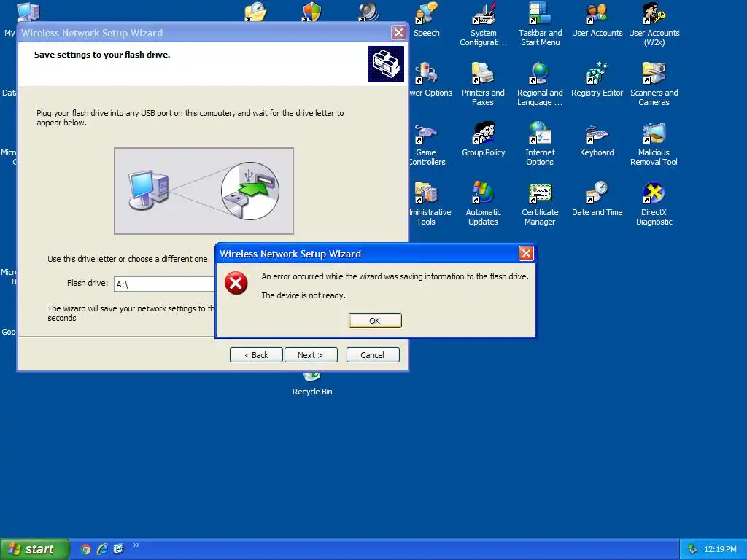
Task: Open the Group Policy shortcut
Action: point(483,139)
